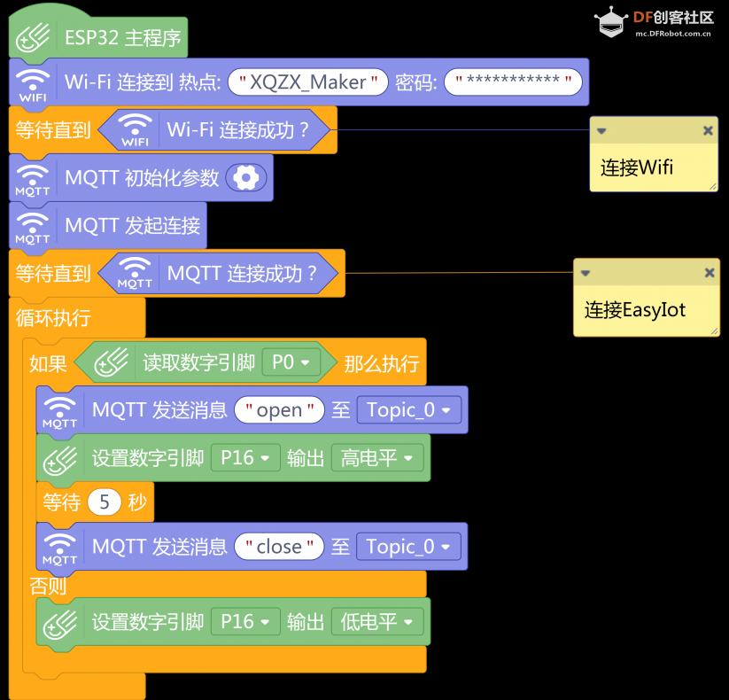Click the WIFI icon in the Wi-Fi connected condition

tap(135, 130)
